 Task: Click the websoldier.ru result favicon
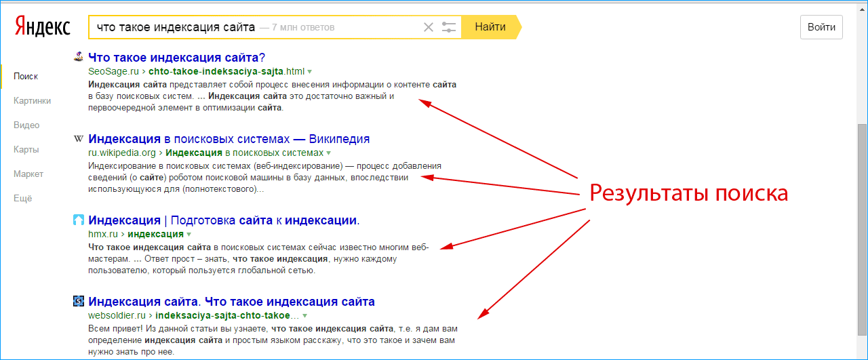78,301
